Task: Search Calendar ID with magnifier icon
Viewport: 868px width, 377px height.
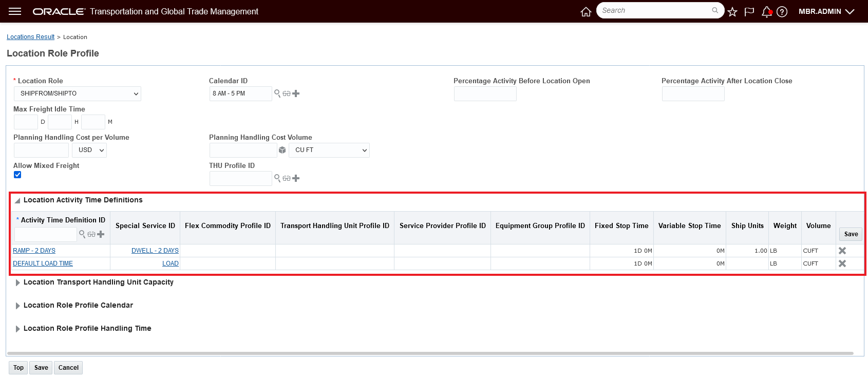Action: pos(277,93)
